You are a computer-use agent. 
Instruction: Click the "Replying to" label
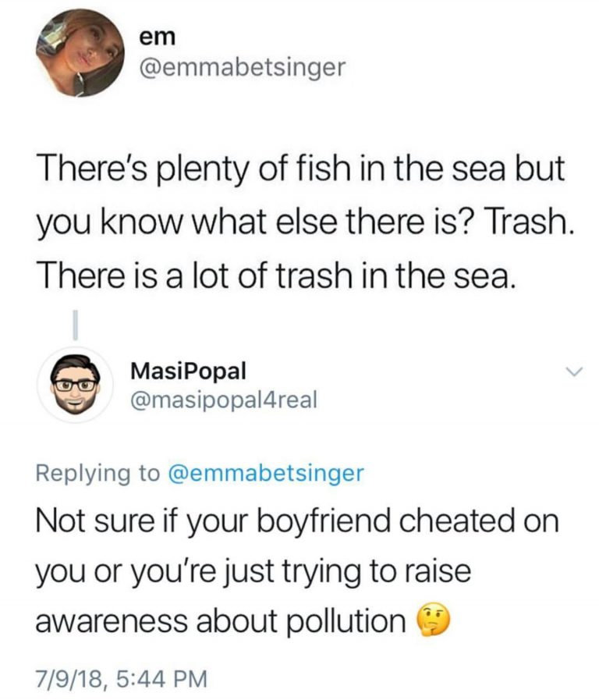97,473
